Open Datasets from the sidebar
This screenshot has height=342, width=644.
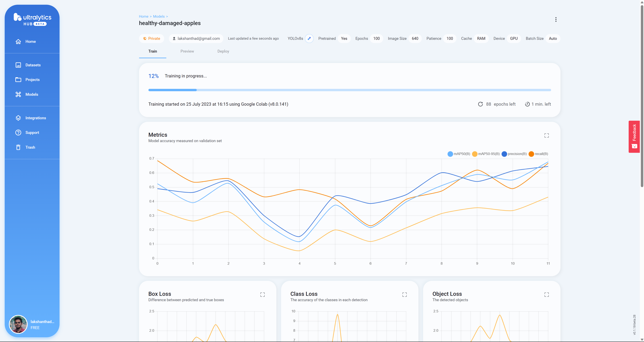[x=33, y=65]
